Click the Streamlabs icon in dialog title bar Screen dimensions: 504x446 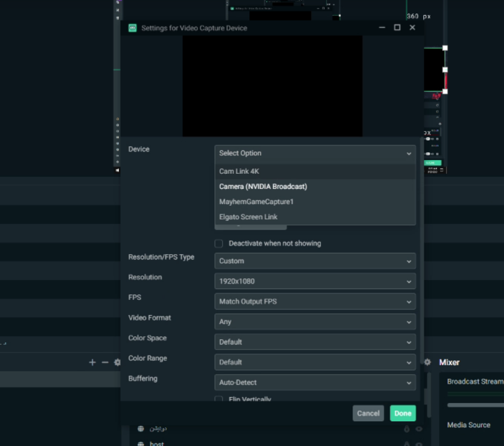click(x=132, y=28)
